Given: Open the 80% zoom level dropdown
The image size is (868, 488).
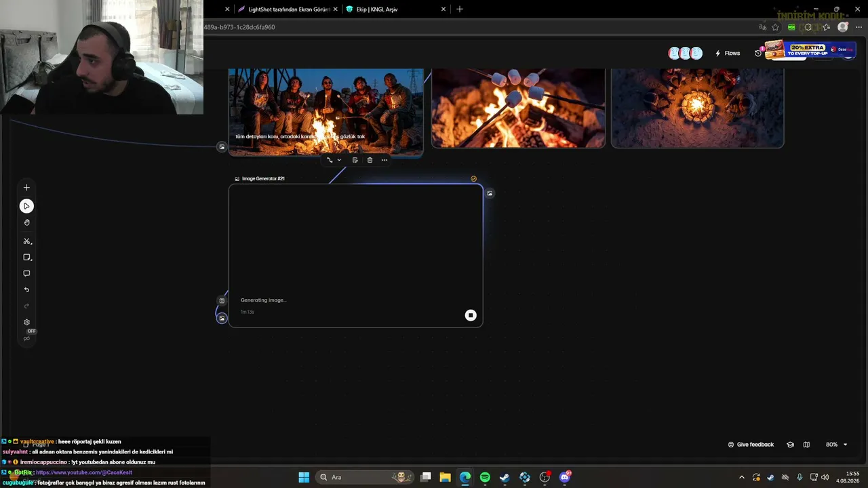Looking at the screenshot, I should tap(836, 445).
